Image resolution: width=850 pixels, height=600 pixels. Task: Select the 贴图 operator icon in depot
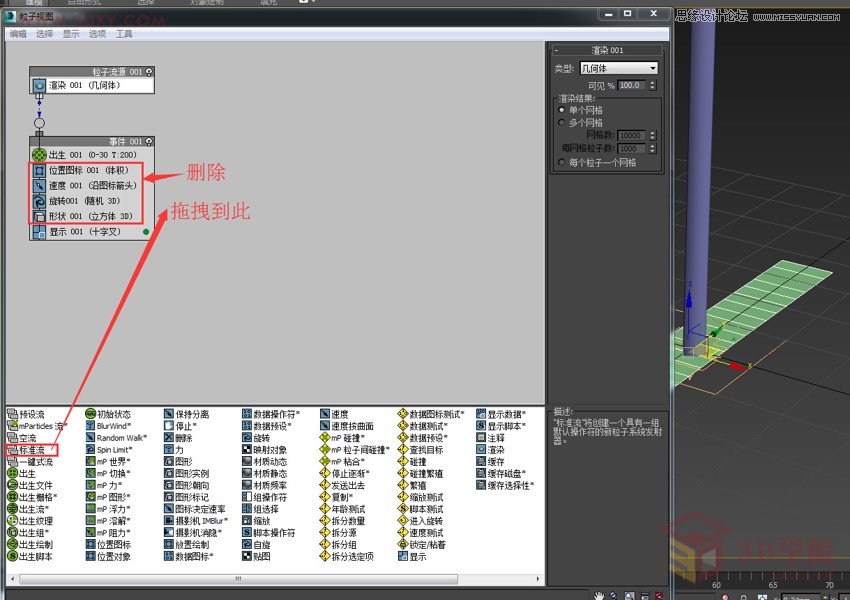256,557
